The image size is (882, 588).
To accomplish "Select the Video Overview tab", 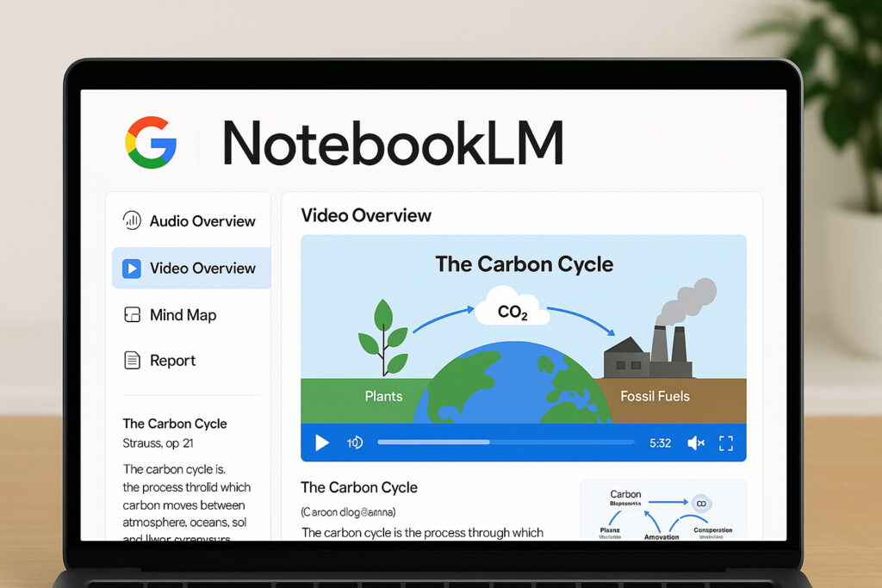I will pyautogui.click(x=191, y=268).
